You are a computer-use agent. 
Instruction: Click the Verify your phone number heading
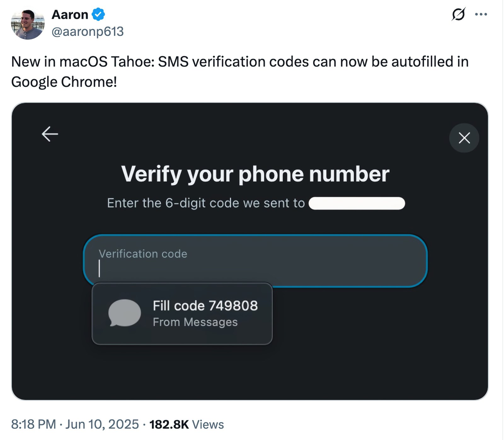coord(255,174)
